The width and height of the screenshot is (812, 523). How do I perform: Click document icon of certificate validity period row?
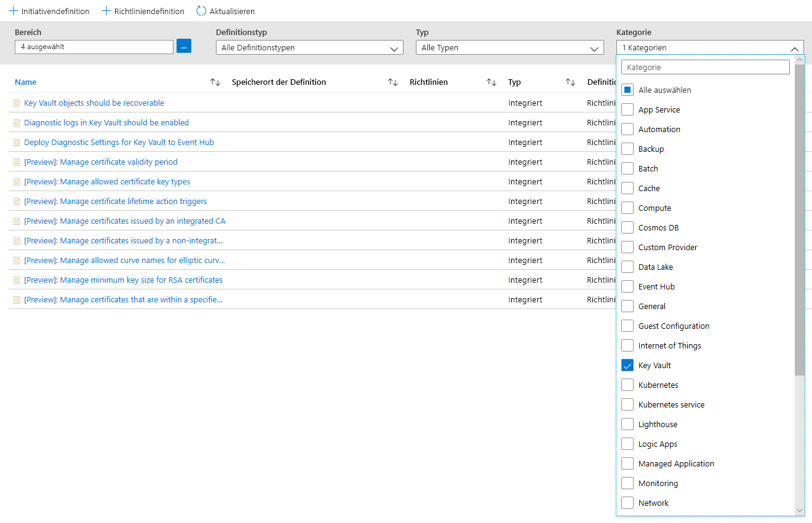click(17, 162)
